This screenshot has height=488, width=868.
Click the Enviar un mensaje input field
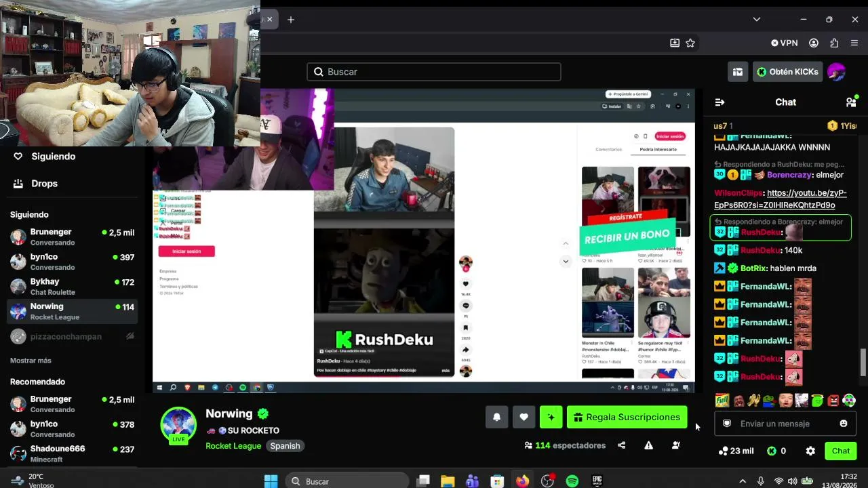(785, 424)
